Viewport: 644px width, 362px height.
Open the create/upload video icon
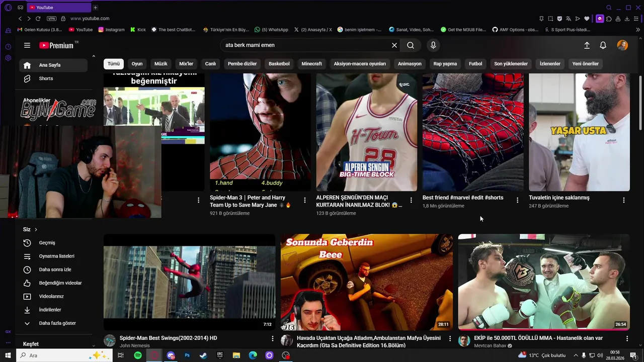click(587, 45)
